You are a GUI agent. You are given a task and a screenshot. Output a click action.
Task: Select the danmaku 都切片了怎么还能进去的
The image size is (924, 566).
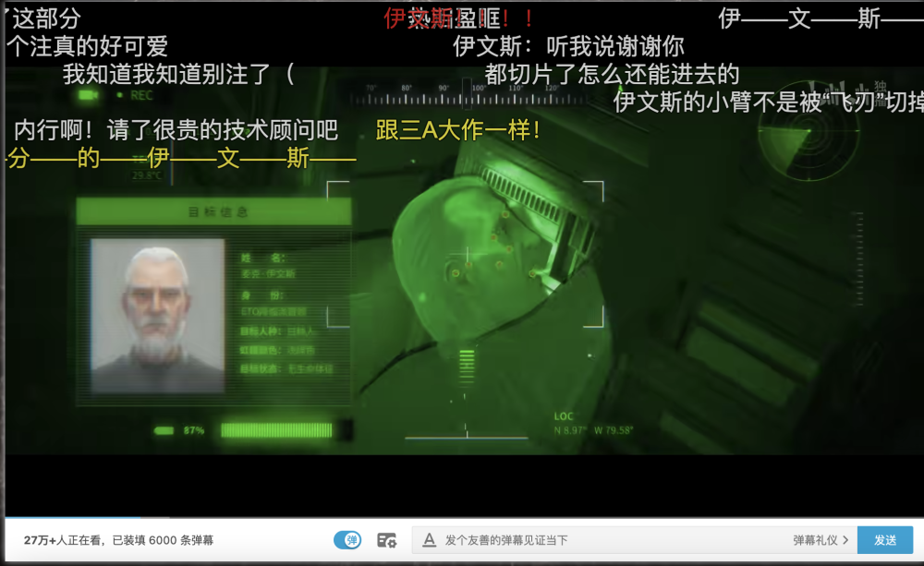point(612,75)
